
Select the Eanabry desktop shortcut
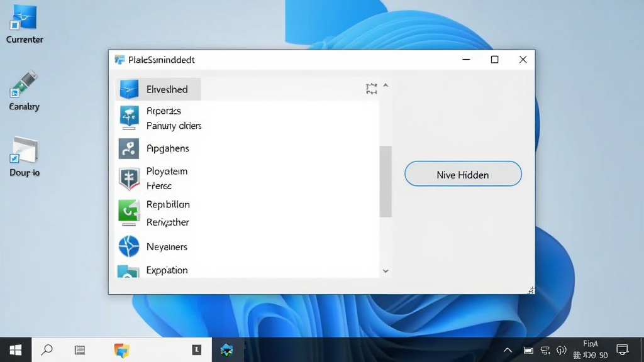coord(25,91)
